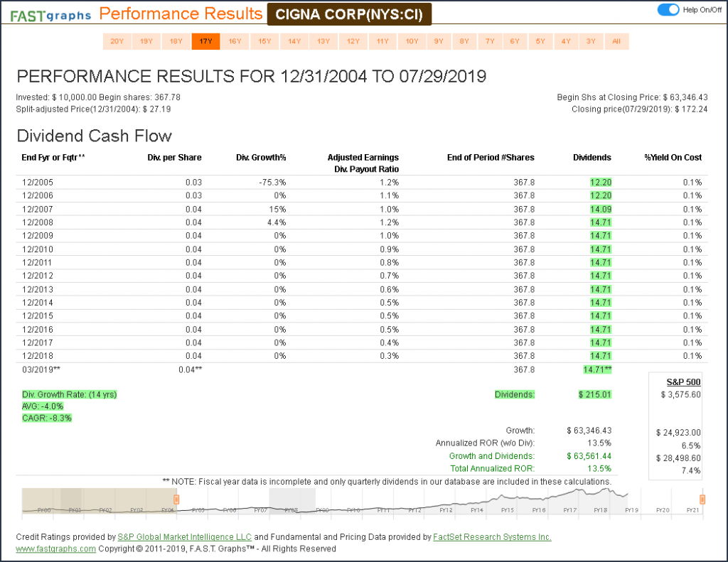Screen dimensions: 728x562
Task: Show the 3Y period results
Action: pyautogui.click(x=591, y=41)
